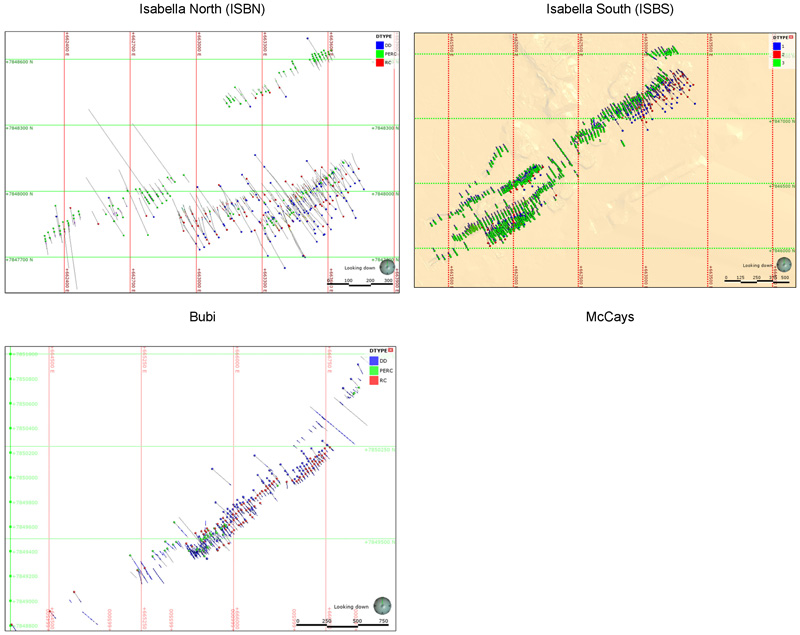Click the orientation globe in Isabella North map

coord(386,266)
